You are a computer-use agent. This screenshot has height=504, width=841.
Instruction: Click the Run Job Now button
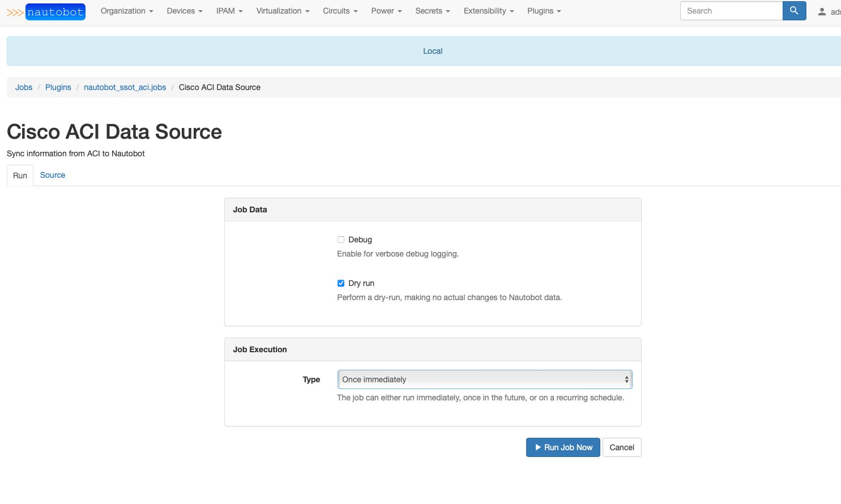click(563, 447)
